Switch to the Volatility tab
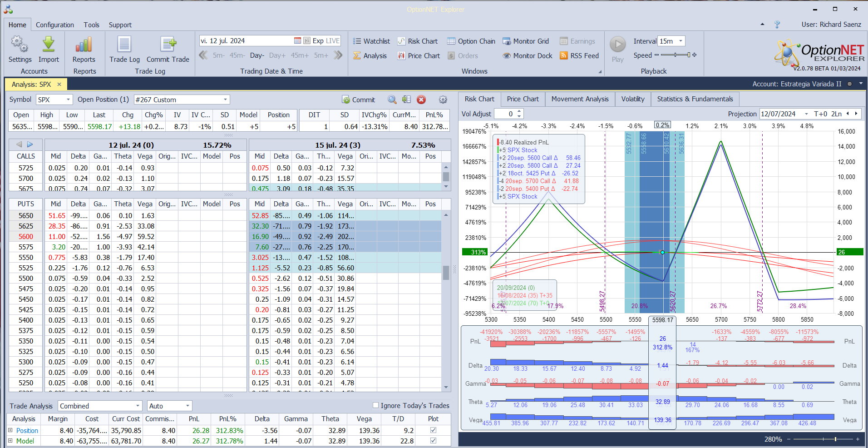 pyautogui.click(x=633, y=99)
